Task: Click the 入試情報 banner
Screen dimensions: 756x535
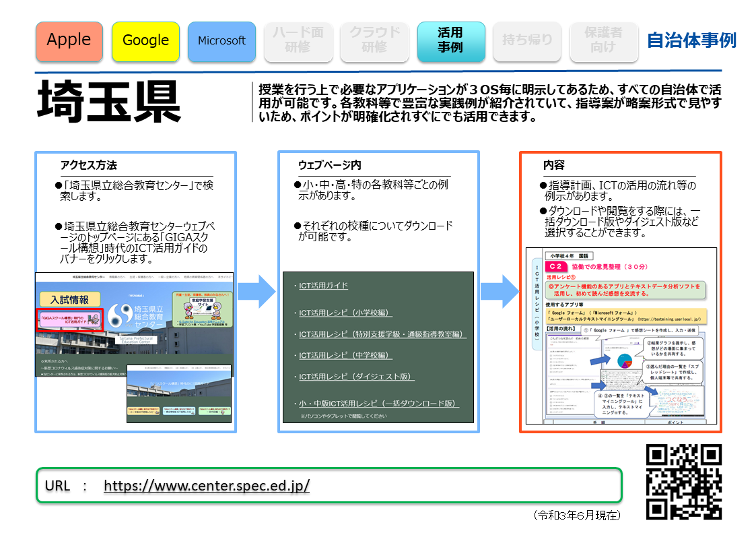Action: click(x=70, y=300)
